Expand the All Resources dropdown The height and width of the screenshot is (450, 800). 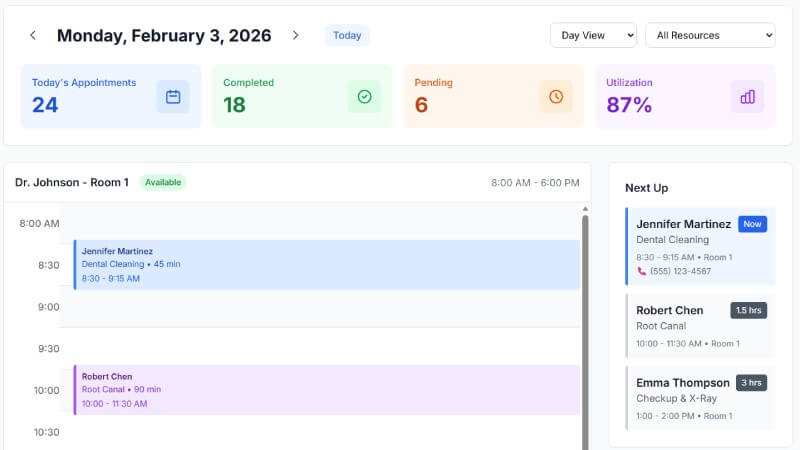710,35
